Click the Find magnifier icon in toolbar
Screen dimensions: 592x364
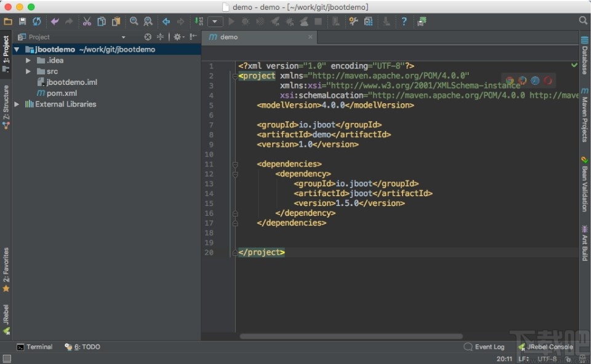pos(134,22)
